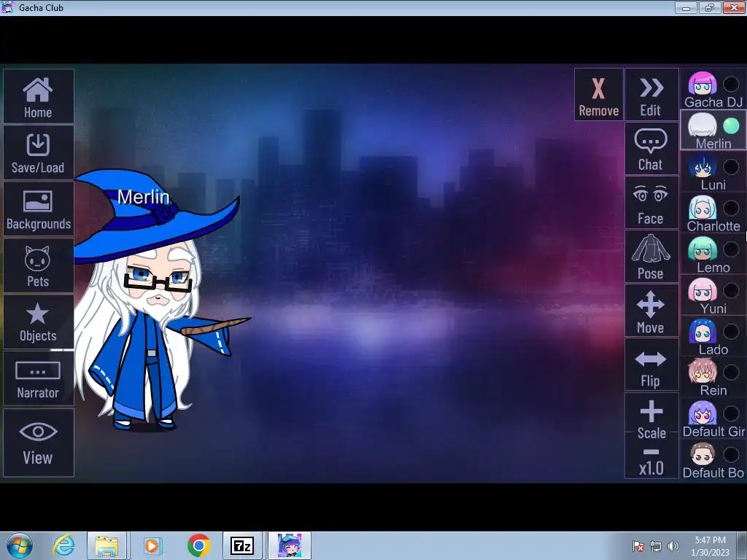Viewport: 747px width, 560px height.
Task: Toggle the Gacha DJ visibility circle
Action: (731, 85)
